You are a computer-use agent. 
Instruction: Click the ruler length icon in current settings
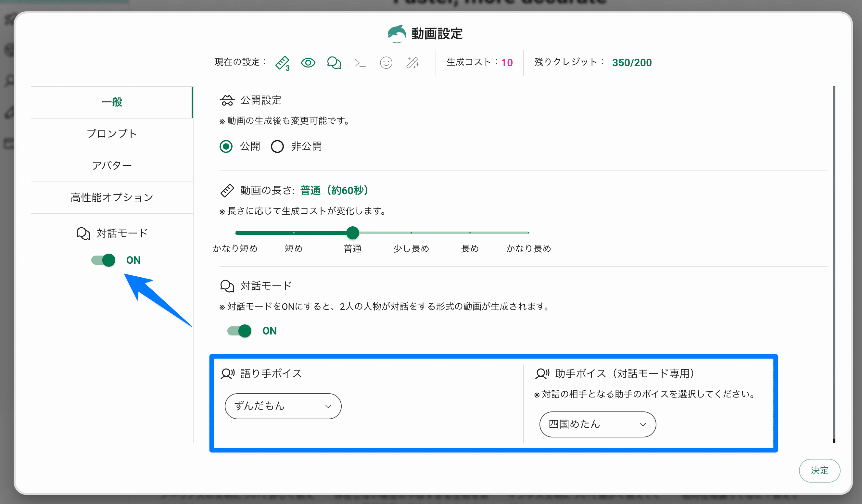pyautogui.click(x=282, y=63)
